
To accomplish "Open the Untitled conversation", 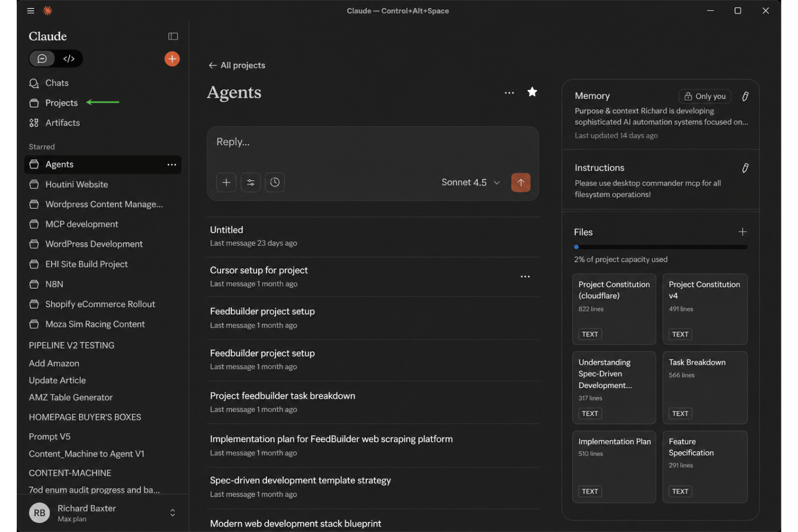I will [373, 236].
